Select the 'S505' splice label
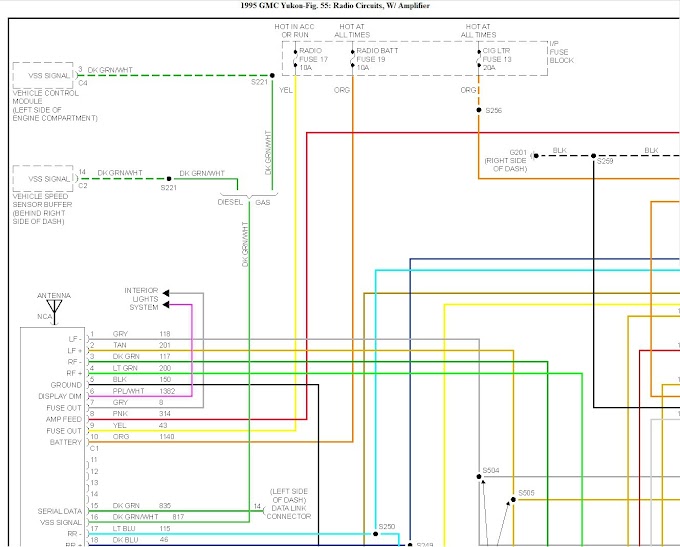680x547 pixels. [x=526, y=493]
